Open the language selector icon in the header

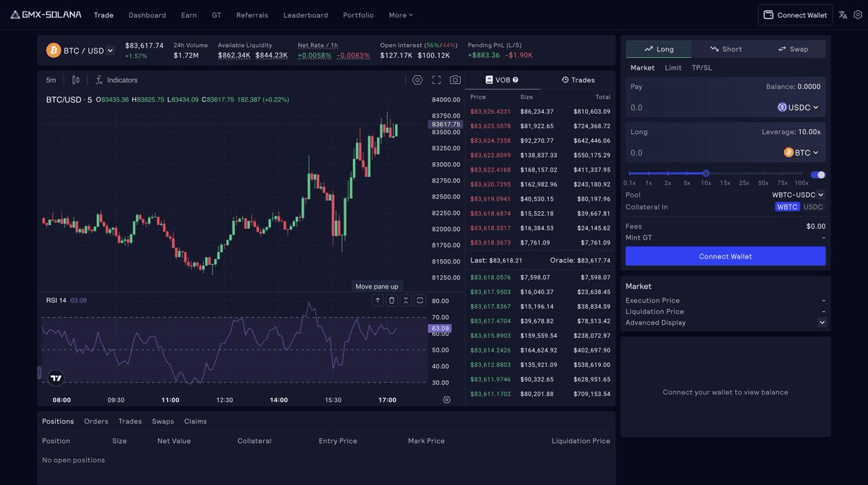click(x=843, y=14)
